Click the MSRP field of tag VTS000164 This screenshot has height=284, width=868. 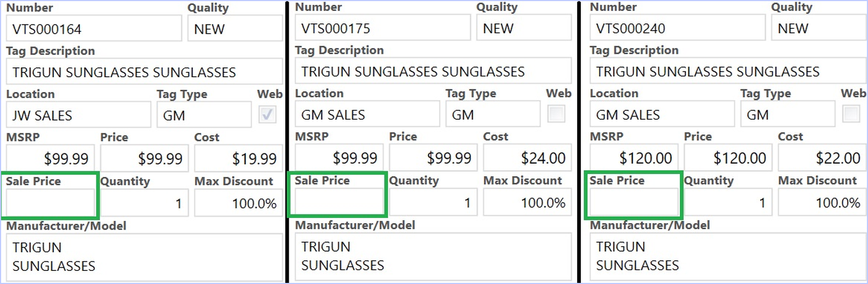(x=51, y=158)
